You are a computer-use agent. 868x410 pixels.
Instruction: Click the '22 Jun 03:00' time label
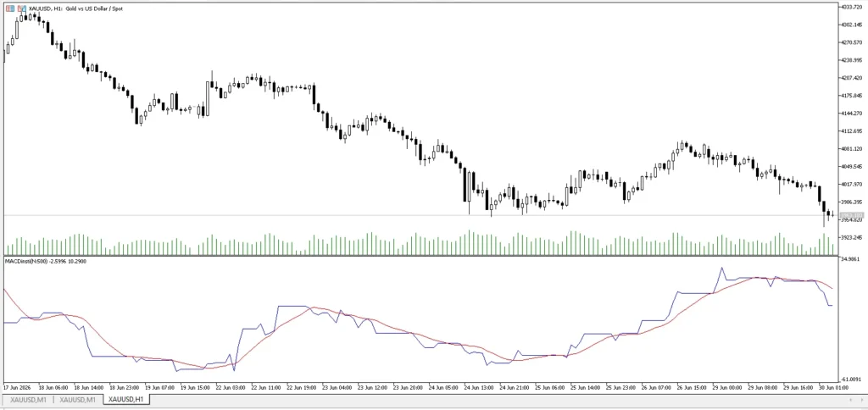(229, 387)
